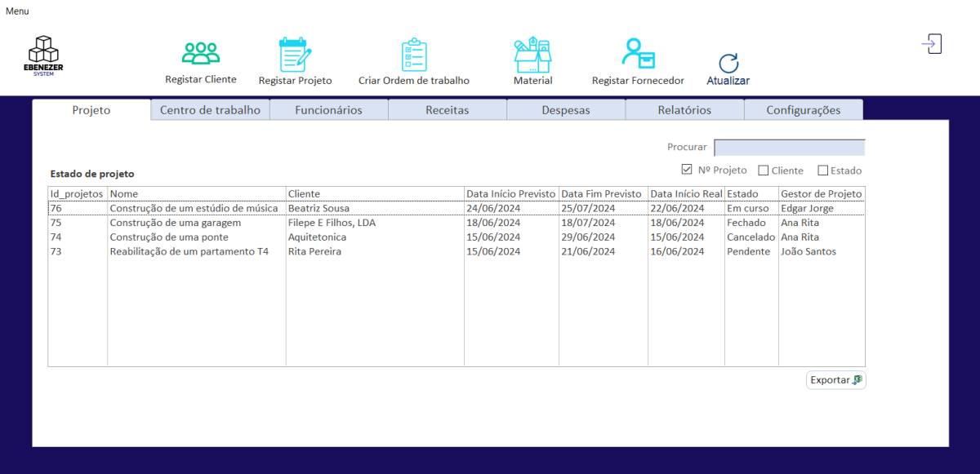Click the 'Pendente' status cell
The height and width of the screenshot is (474, 980).
click(749, 251)
